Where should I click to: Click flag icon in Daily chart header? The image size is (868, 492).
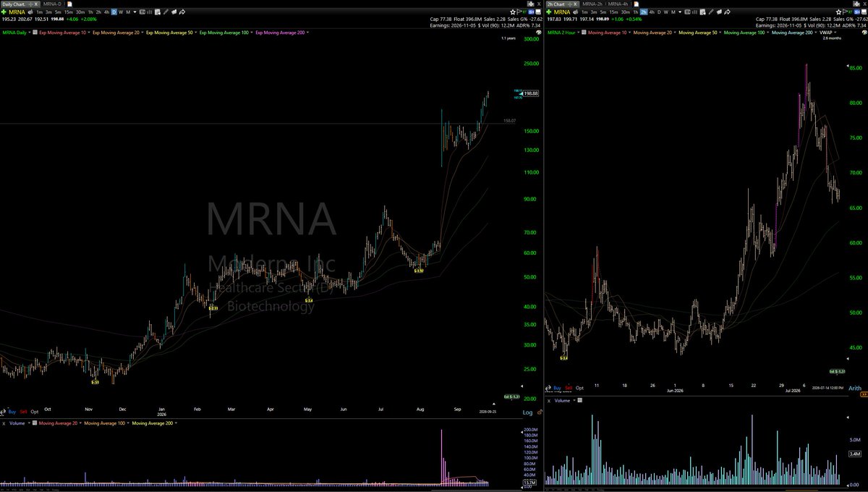click(x=519, y=12)
